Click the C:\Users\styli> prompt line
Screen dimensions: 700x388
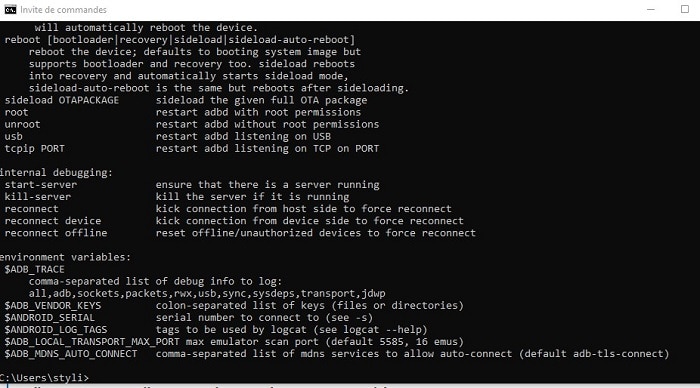(44, 378)
